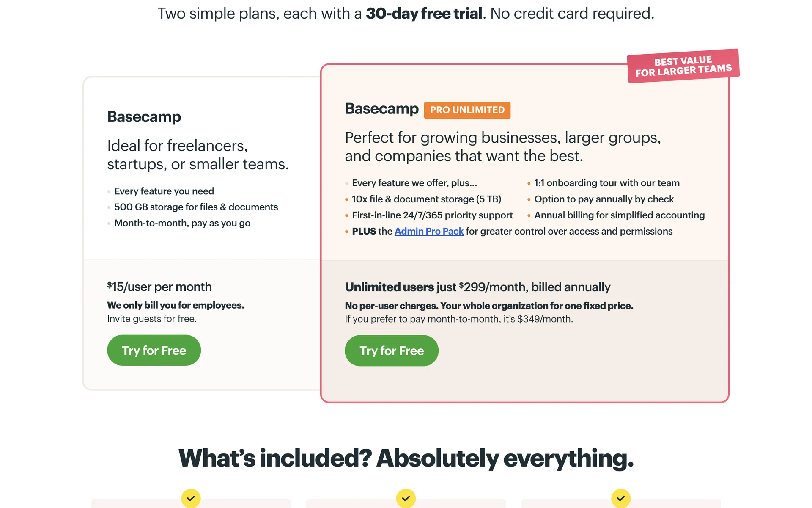
Task: Click the orange PRO UNLIMITED badge
Action: (467, 110)
